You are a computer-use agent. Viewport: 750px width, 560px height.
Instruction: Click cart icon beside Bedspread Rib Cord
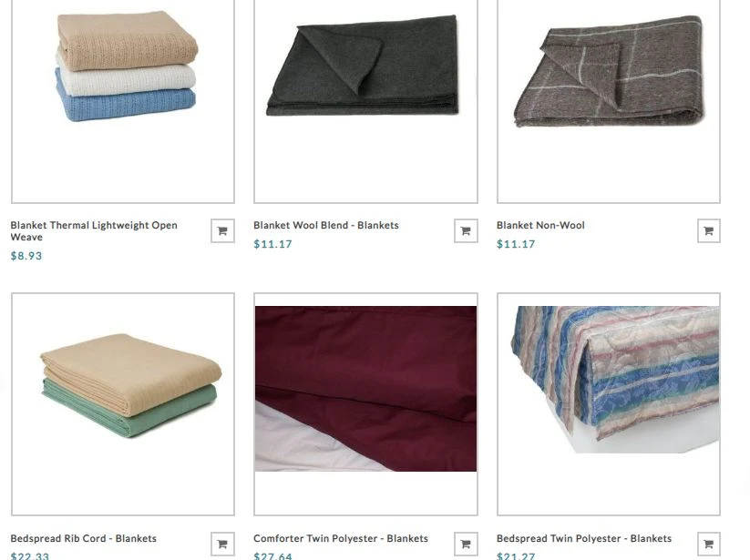point(222,544)
